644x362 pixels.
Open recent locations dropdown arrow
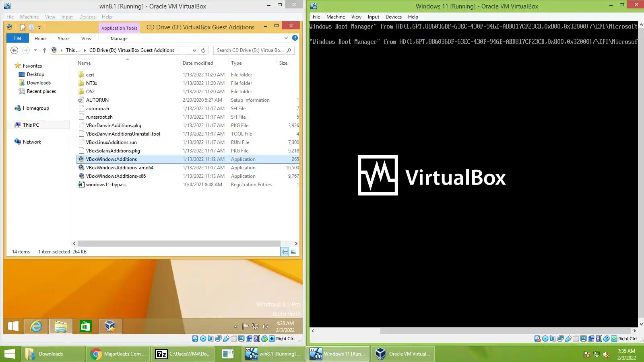35,50
